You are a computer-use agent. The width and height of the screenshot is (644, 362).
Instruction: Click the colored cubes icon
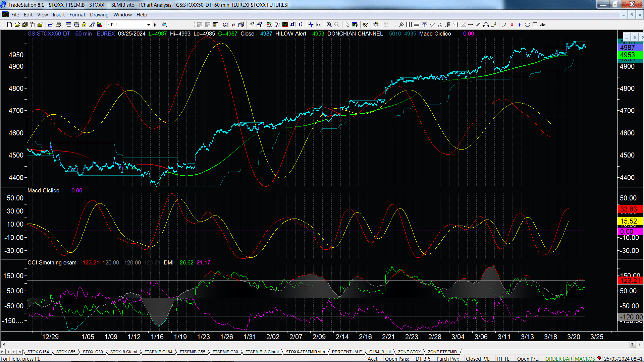point(100,25)
